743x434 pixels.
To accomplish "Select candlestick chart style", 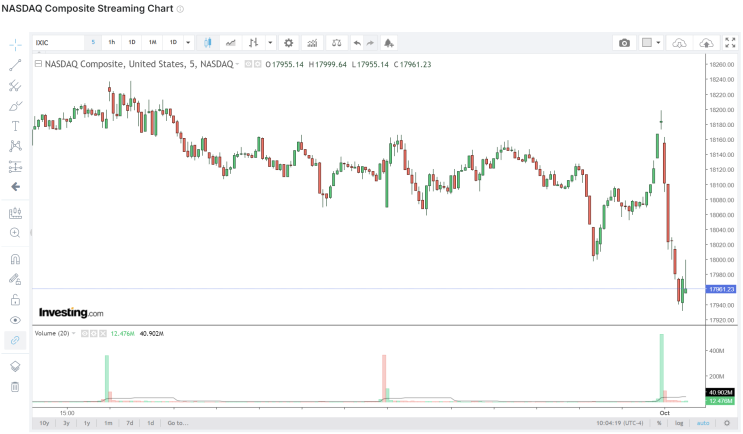I will pyautogui.click(x=208, y=43).
